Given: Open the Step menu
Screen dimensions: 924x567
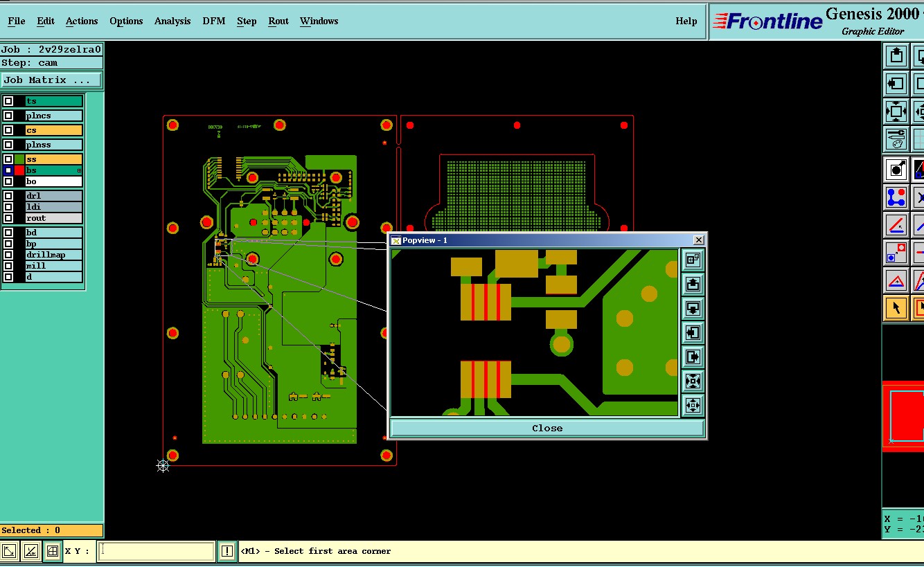Looking at the screenshot, I should (x=247, y=21).
